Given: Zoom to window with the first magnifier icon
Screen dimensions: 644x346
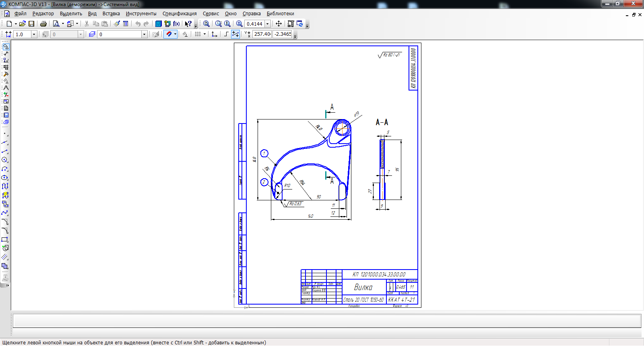Looking at the screenshot, I should click(206, 24).
